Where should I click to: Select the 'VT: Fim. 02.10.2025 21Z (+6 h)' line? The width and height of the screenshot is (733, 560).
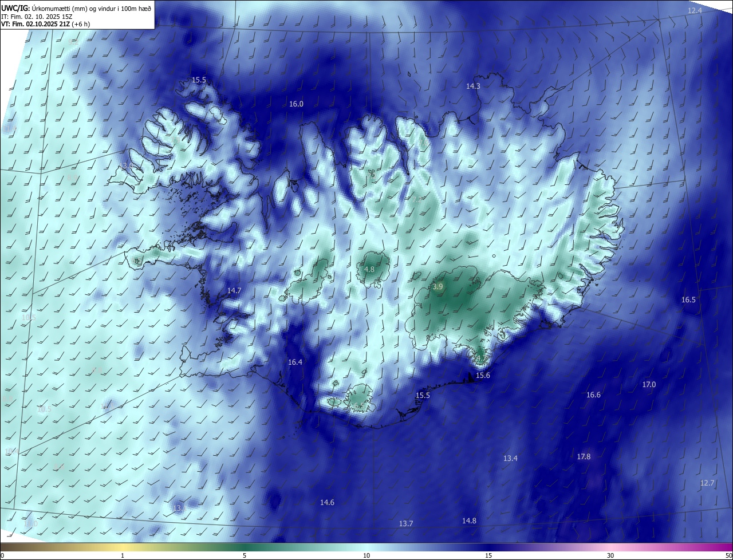tap(45, 24)
